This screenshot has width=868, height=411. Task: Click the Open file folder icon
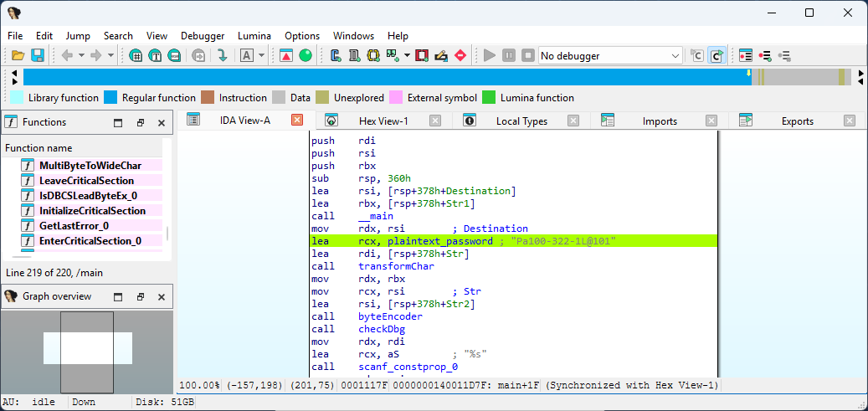pyautogui.click(x=18, y=55)
